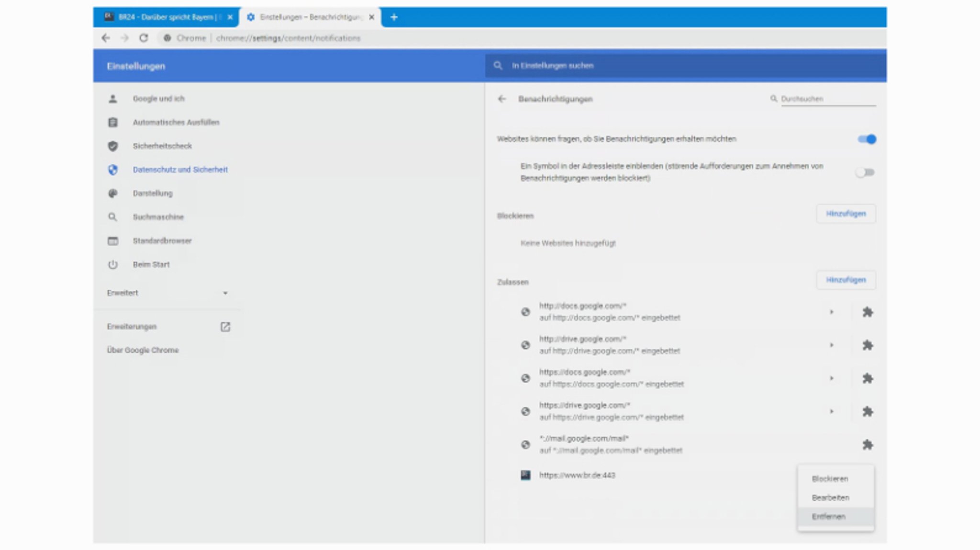The height and width of the screenshot is (550, 980).
Task: Toggle Websites können fragen switch
Action: (867, 139)
